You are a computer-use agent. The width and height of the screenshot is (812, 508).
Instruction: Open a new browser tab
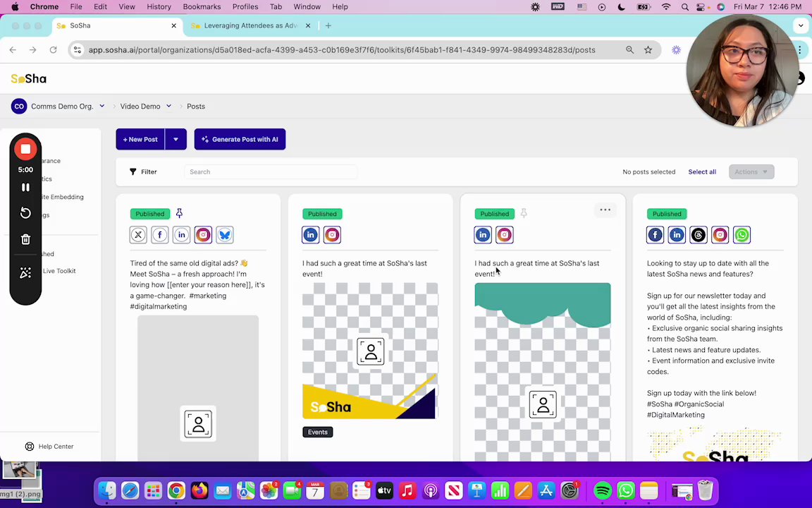tap(328, 25)
